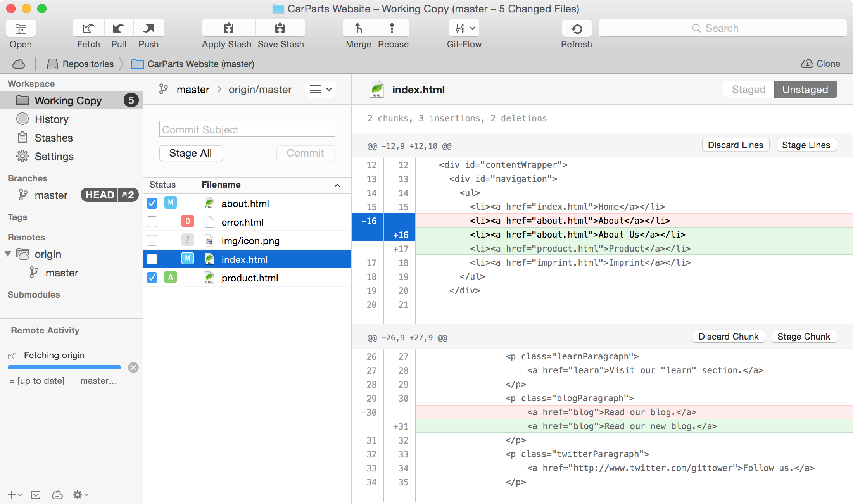Cancel the Fetching origin activity
This screenshot has height=504, width=853.
click(x=133, y=368)
